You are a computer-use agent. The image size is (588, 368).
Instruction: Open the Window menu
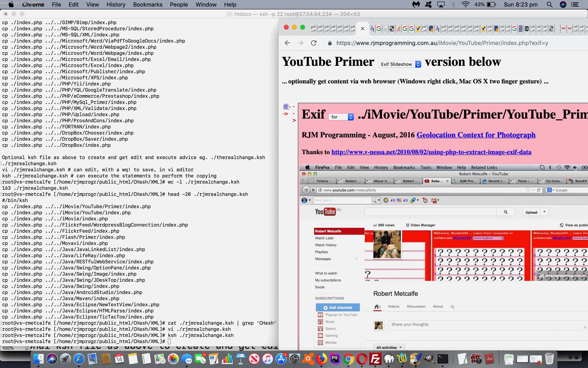206,5
